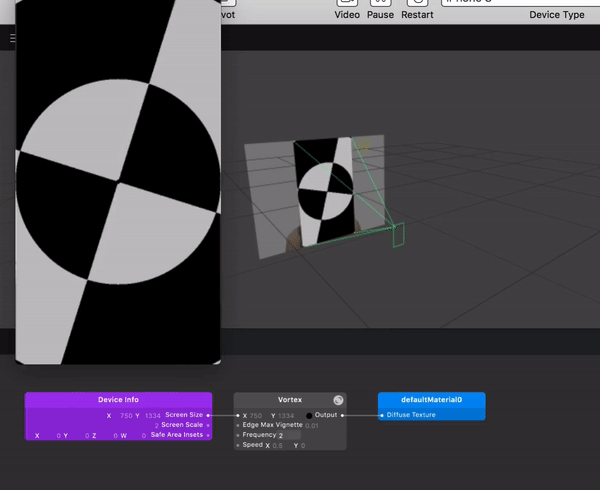Click the Screen Scale output port
Viewport: 600px width, 490px height.
point(208,425)
